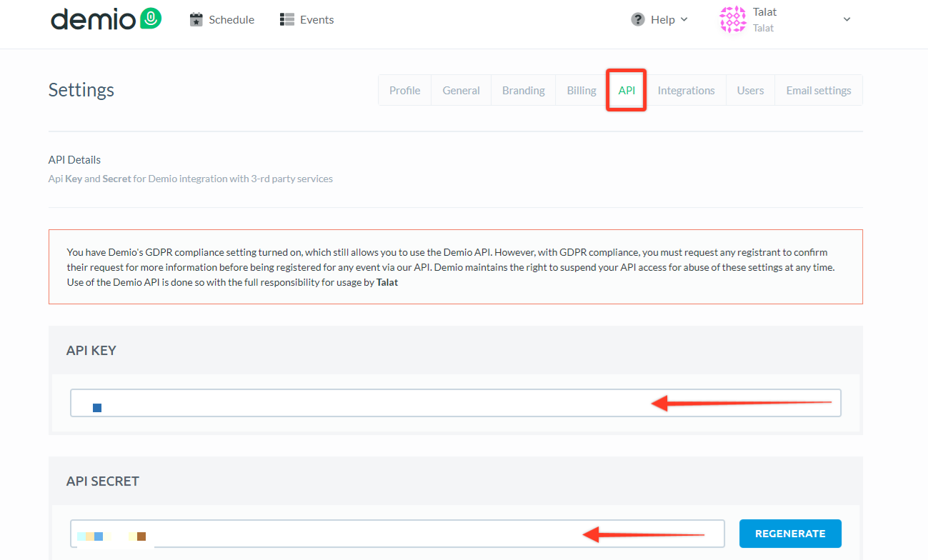Click the Help question mark icon

[x=638, y=19]
